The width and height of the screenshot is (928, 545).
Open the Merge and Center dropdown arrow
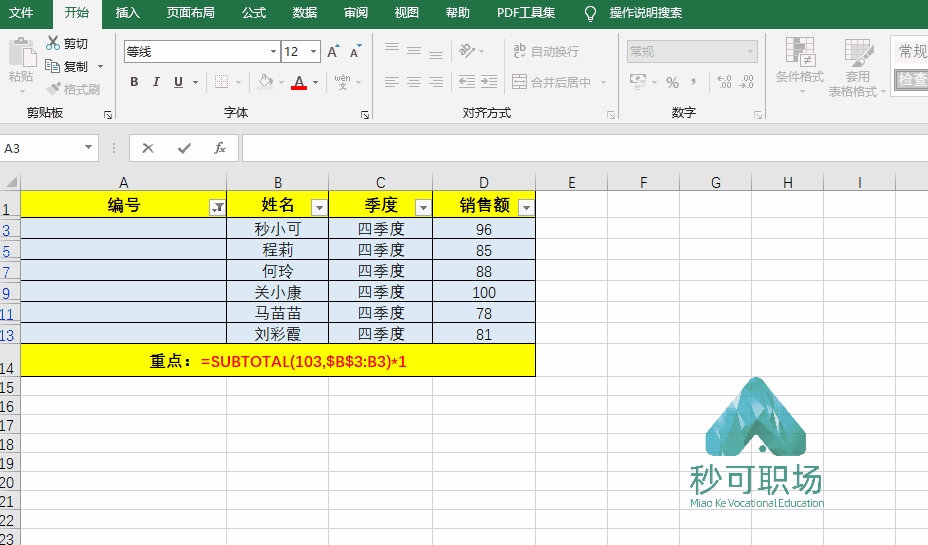tap(603, 82)
